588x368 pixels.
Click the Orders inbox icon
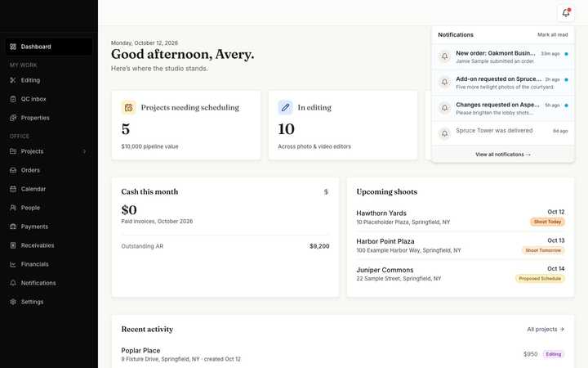pos(13,170)
